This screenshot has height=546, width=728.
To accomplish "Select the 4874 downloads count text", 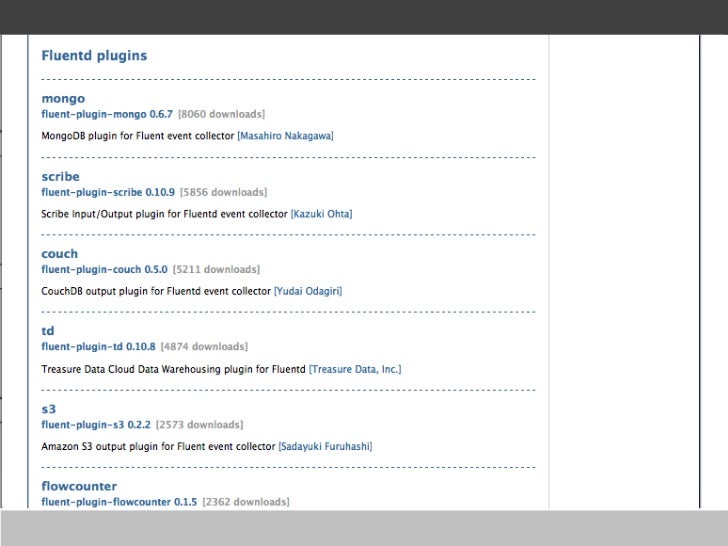I will pyautogui.click(x=204, y=347).
